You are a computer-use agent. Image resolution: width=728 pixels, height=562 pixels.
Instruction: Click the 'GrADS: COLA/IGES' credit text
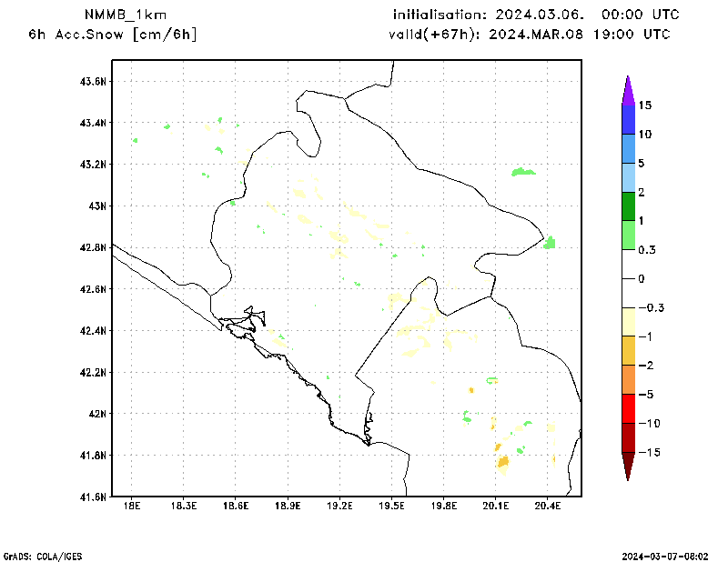tap(43, 557)
